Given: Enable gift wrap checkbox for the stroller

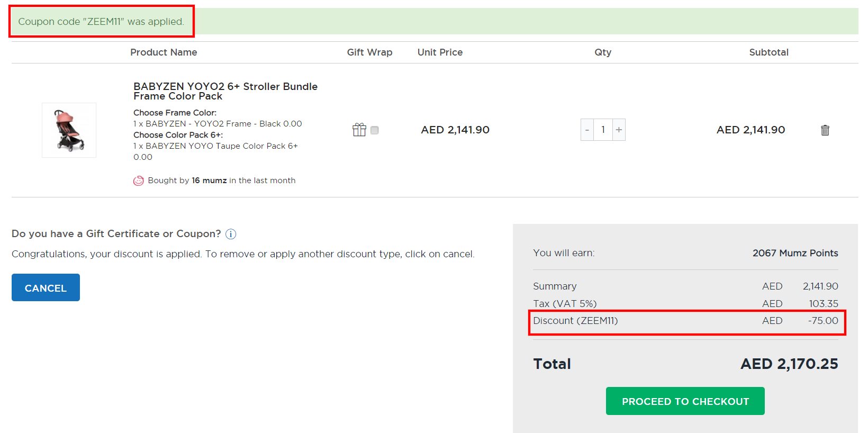Looking at the screenshot, I should point(375,130).
